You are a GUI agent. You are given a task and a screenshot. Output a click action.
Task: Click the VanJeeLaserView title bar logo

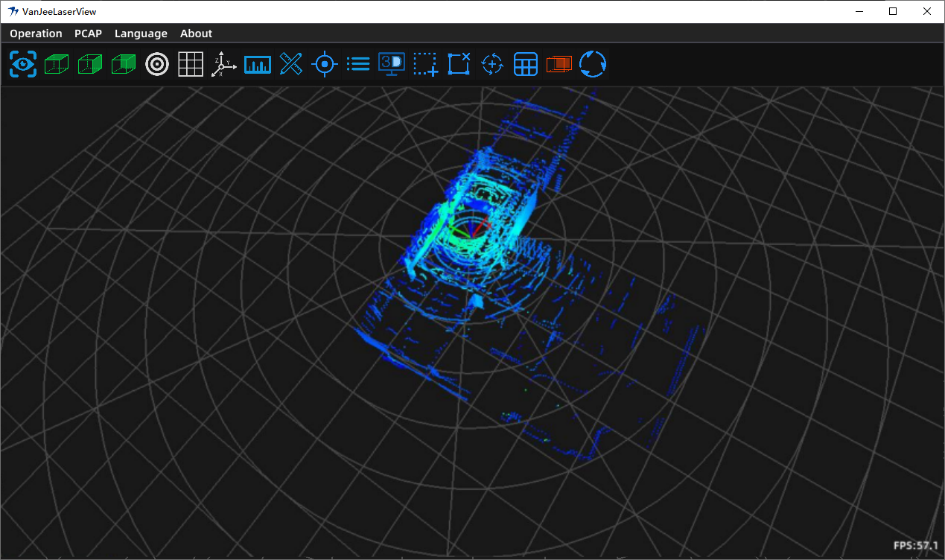click(13, 11)
